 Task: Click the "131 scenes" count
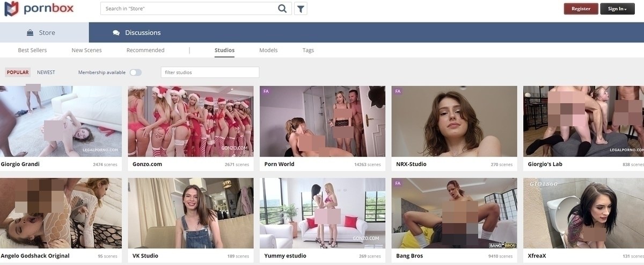[634, 256]
